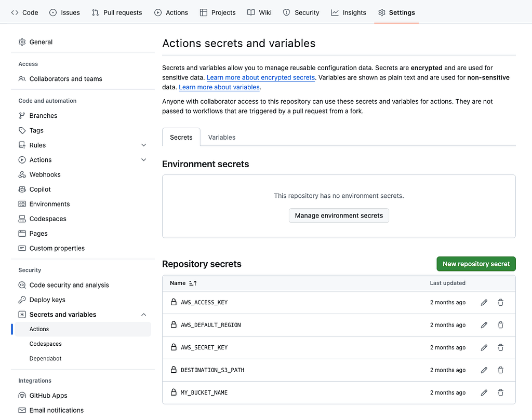Click the Tags tag icon

(22, 130)
